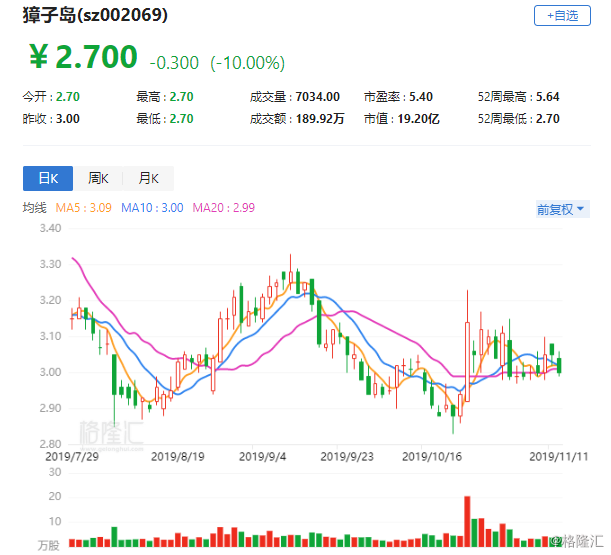Screen dimensions: 611x555
Task: Open the 前复权 adjustment dropdown
Action: (x=562, y=209)
